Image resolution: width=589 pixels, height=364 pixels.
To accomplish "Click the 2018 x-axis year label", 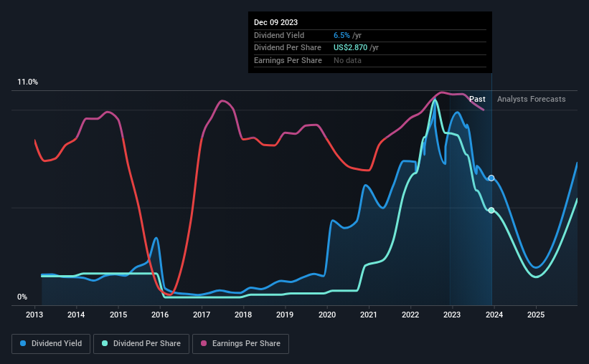I will pos(243,315).
